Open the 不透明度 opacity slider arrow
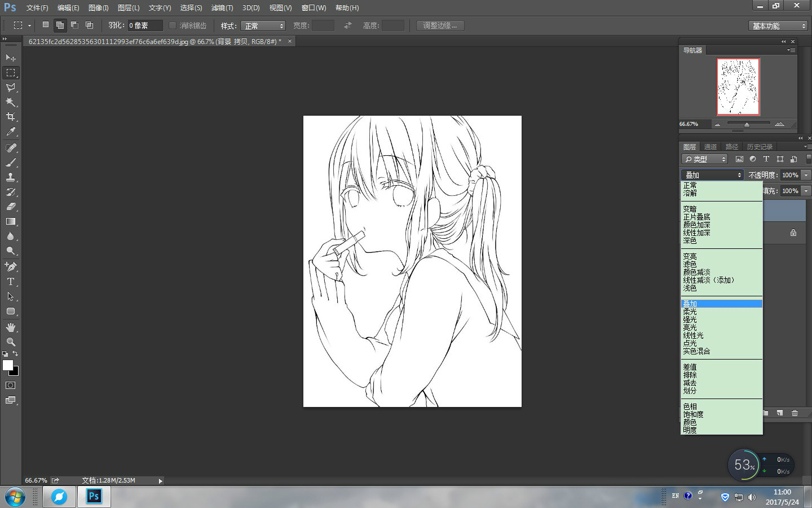 tap(806, 175)
